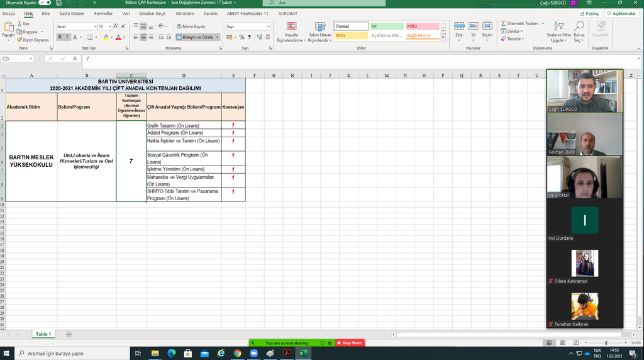Viewport: 644px width, 360px height.
Task: Open the Formüller ribbon tab
Action: [103, 13]
